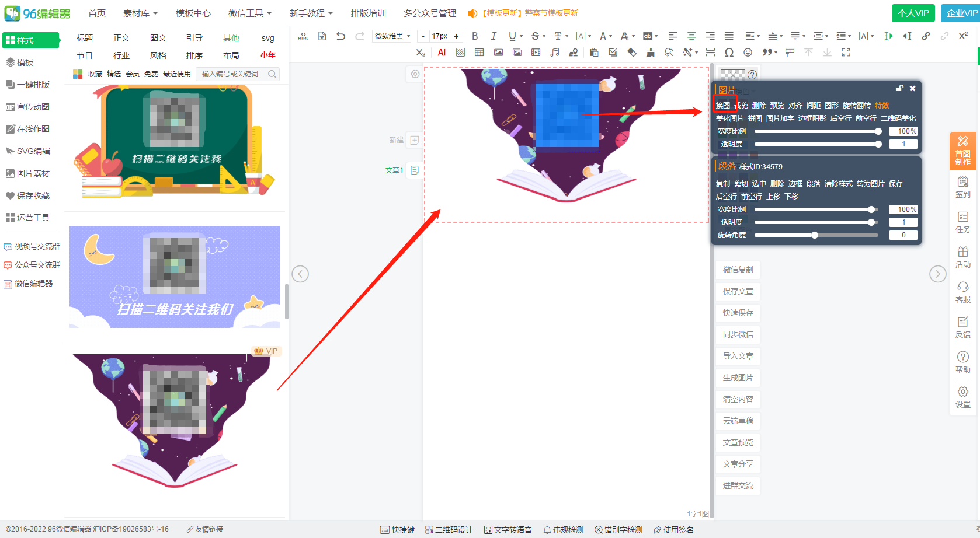Click the 保存文章 button
This screenshot has width=980, height=538.
coord(738,291)
